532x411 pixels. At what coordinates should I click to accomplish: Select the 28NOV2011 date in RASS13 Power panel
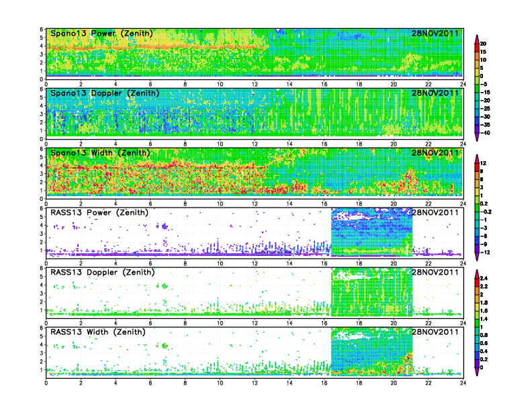pos(435,213)
